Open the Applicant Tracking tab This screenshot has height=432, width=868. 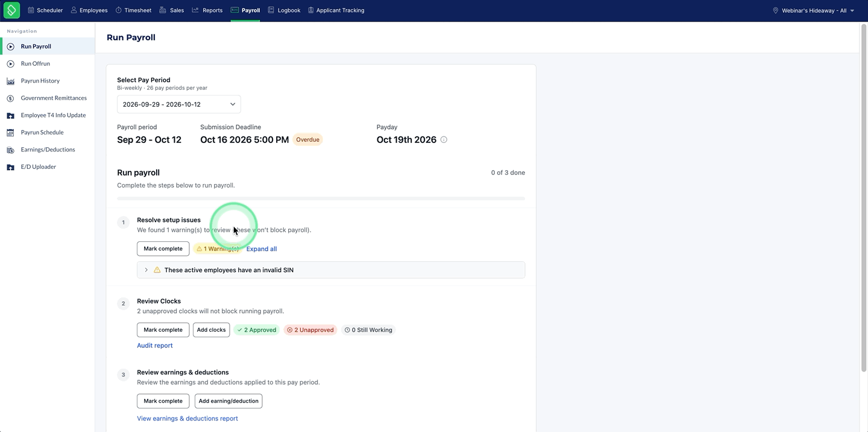tap(336, 10)
